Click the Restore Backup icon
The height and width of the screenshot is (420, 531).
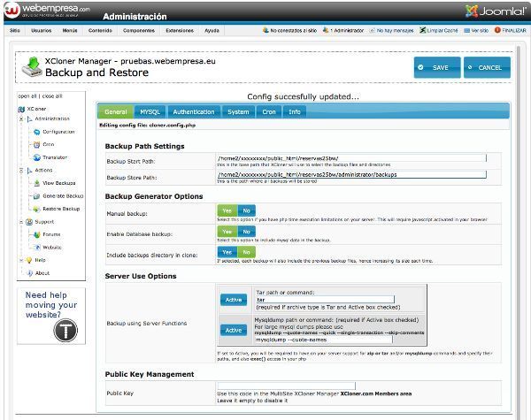(x=36, y=210)
